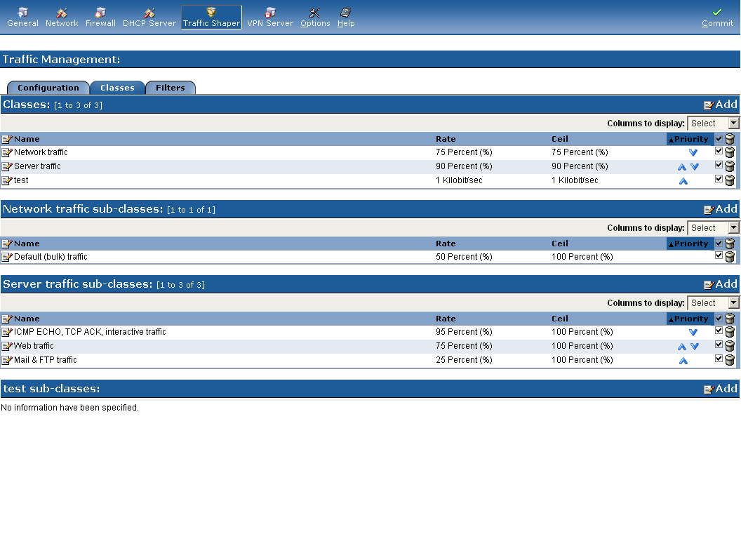Viewport: 741px width, 560px height.
Task: Switch to the Classes tab
Action: click(x=117, y=88)
